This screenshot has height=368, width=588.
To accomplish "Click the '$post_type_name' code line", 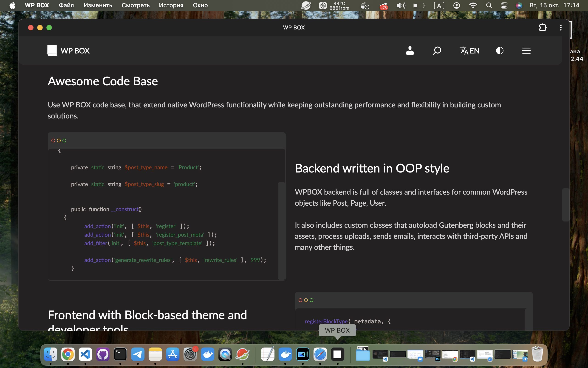I will (136, 167).
